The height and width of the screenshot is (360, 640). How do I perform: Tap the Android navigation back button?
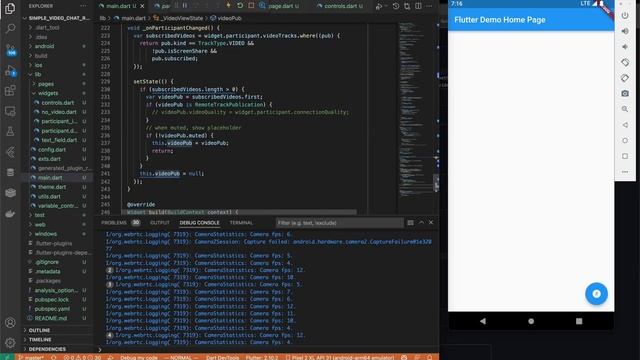[483, 321]
